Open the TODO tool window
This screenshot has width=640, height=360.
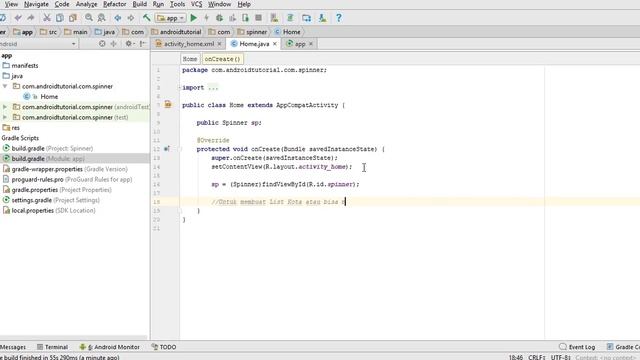point(164,347)
